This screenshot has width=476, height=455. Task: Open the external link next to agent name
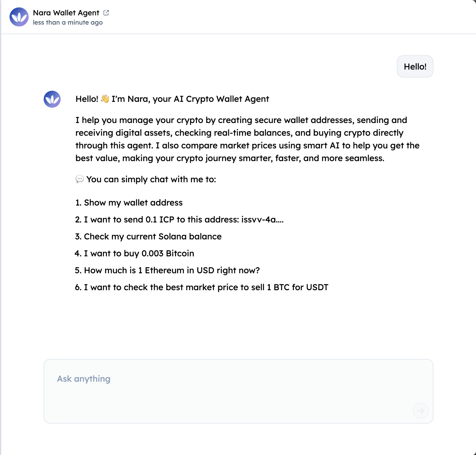tap(106, 12)
